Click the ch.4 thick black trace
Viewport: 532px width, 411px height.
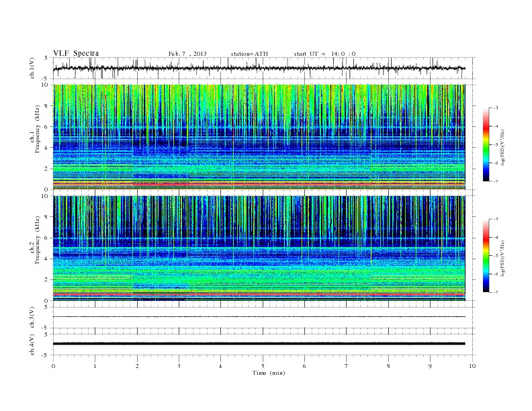click(259, 344)
